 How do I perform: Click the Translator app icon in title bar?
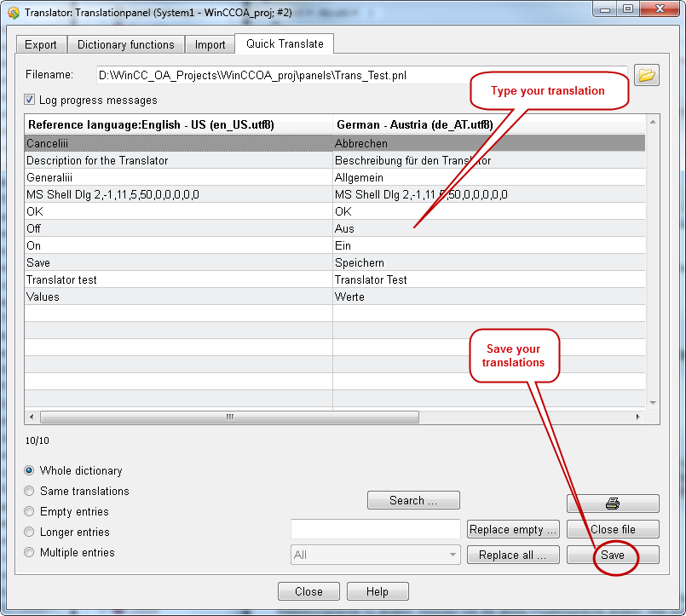[x=13, y=11]
